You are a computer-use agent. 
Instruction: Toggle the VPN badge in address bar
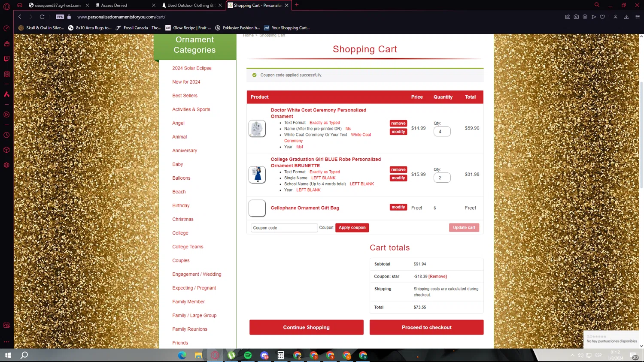tap(60, 17)
